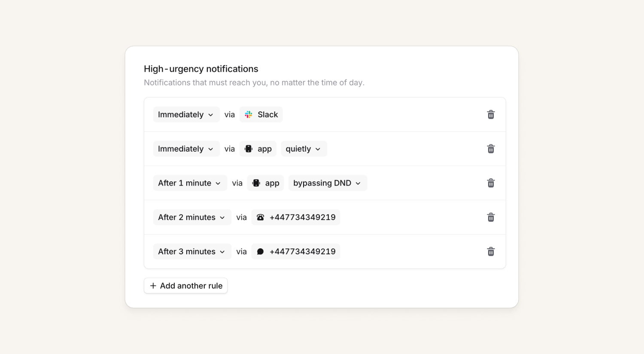Trash the After 3 minutes SMS rule

click(x=491, y=252)
